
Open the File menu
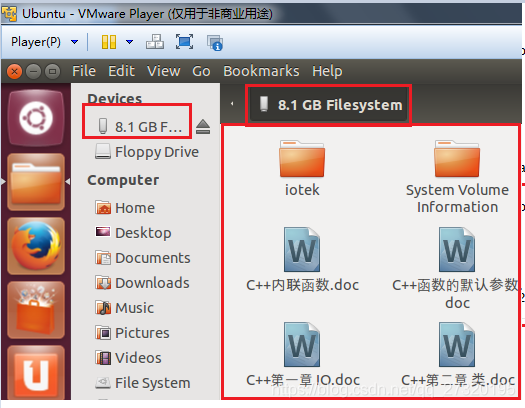coord(84,71)
